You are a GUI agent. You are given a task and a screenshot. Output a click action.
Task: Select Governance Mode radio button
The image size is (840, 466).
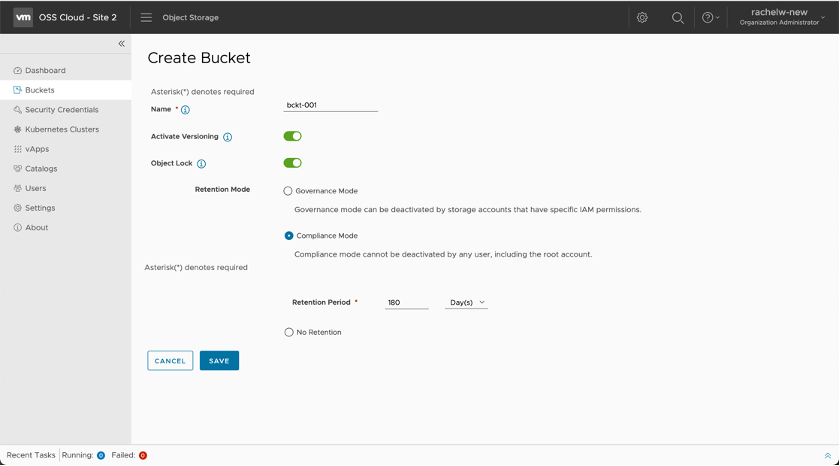[289, 191]
